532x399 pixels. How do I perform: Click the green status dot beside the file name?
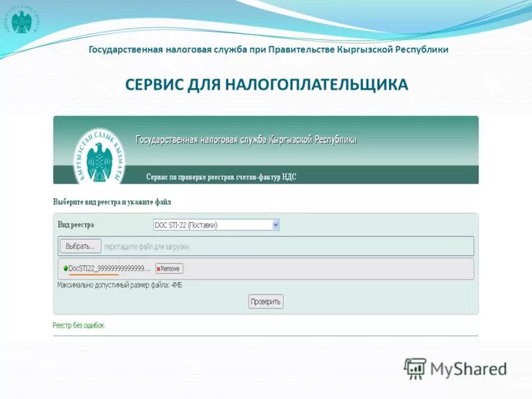(x=65, y=267)
